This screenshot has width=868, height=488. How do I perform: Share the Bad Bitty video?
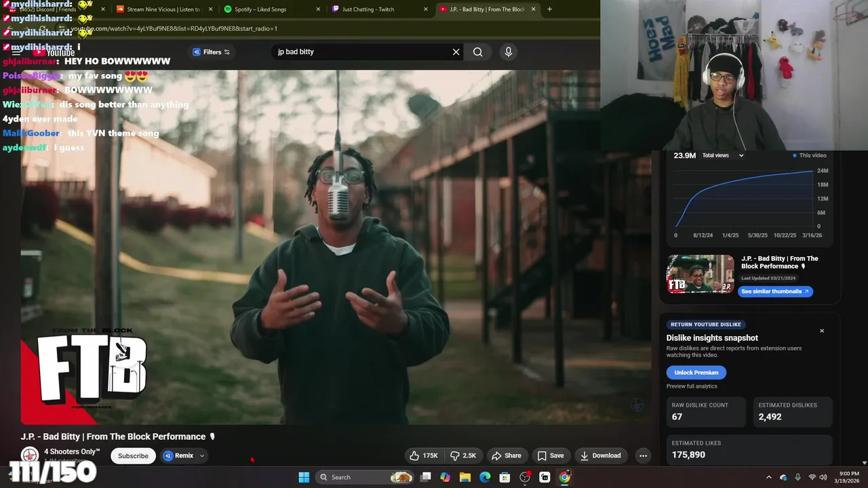pyautogui.click(x=507, y=455)
